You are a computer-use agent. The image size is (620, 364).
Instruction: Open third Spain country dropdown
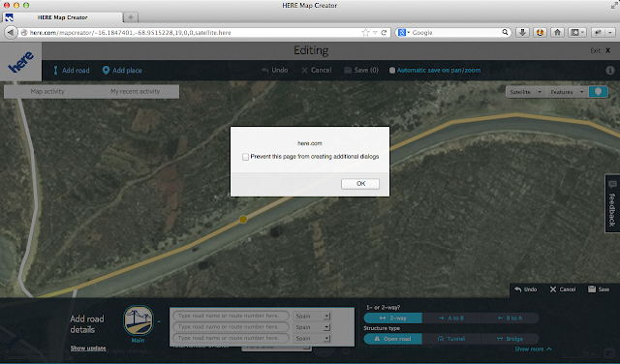point(312,338)
